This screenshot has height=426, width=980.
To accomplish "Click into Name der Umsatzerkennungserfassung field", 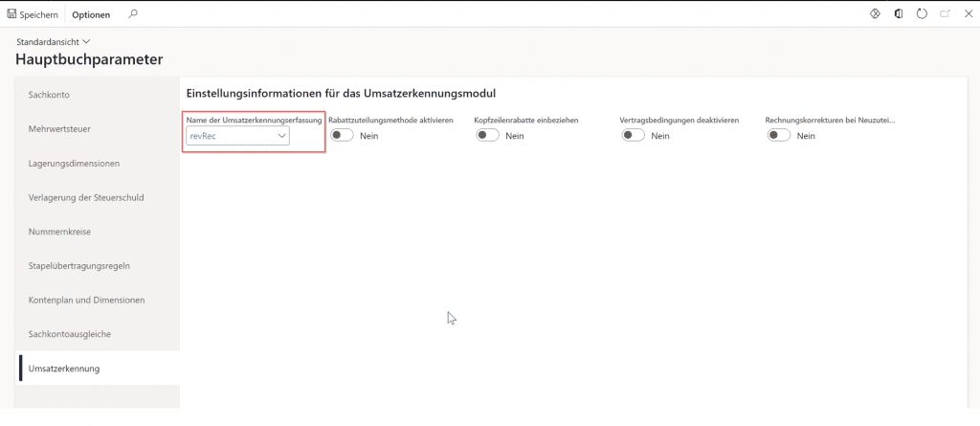I will (x=230, y=137).
